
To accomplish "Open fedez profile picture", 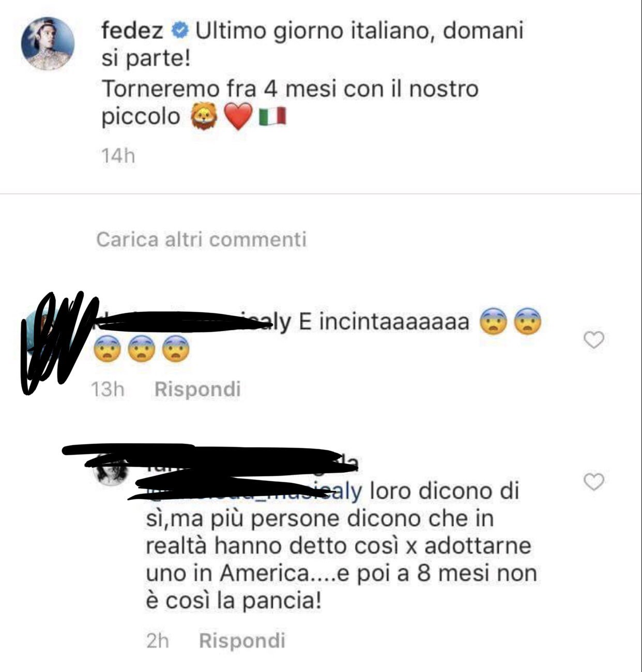I will 48,44.
